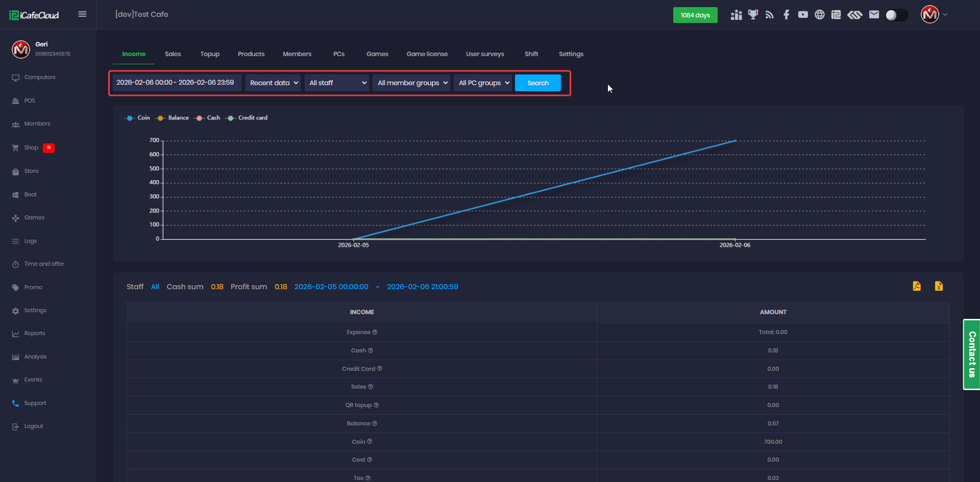The image size is (980, 482).
Task: Switch to the Topup tab
Action: click(x=210, y=54)
